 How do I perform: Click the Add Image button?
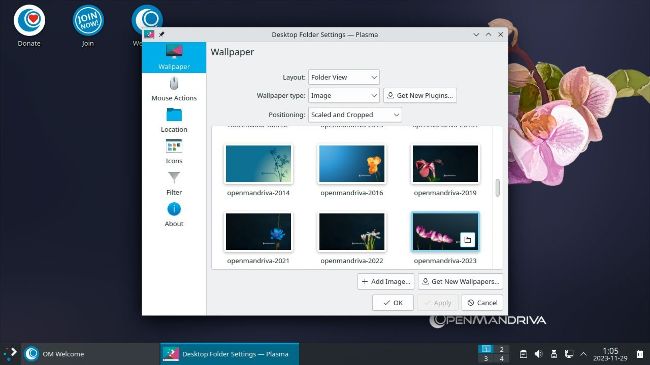[x=386, y=281]
